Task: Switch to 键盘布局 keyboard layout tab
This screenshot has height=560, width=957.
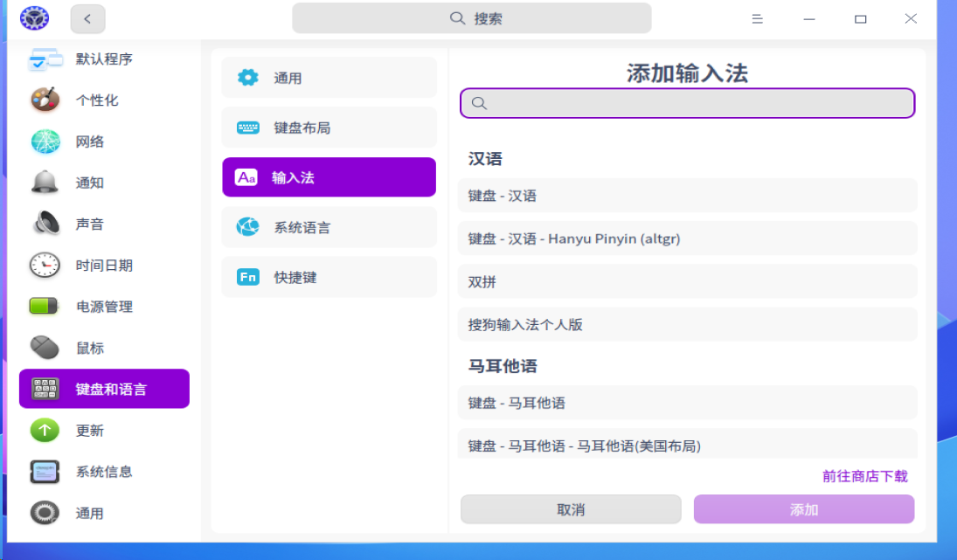Action: click(x=329, y=128)
